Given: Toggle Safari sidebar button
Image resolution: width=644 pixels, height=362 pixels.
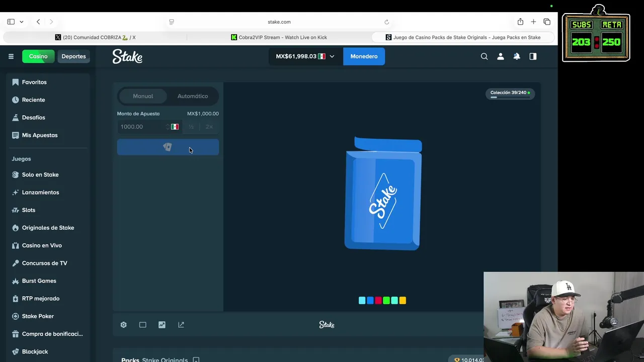Looking at the screenshot, I should [11, 22].
